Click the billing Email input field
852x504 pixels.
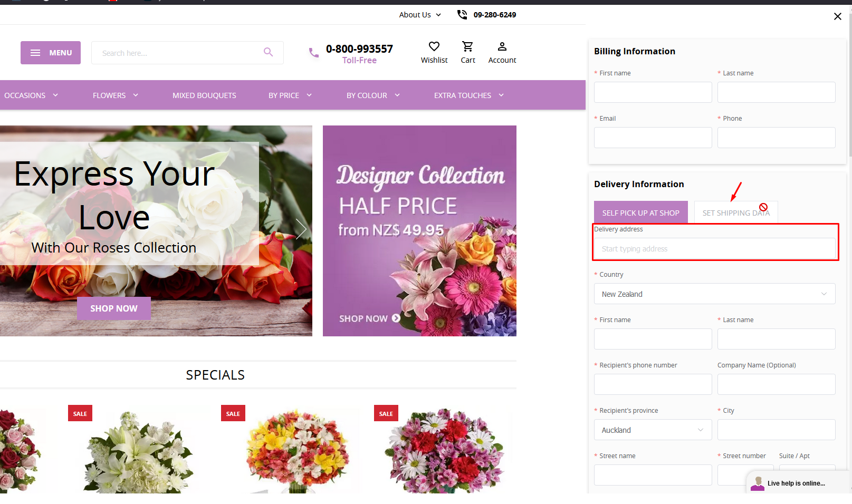pos(653,138)
